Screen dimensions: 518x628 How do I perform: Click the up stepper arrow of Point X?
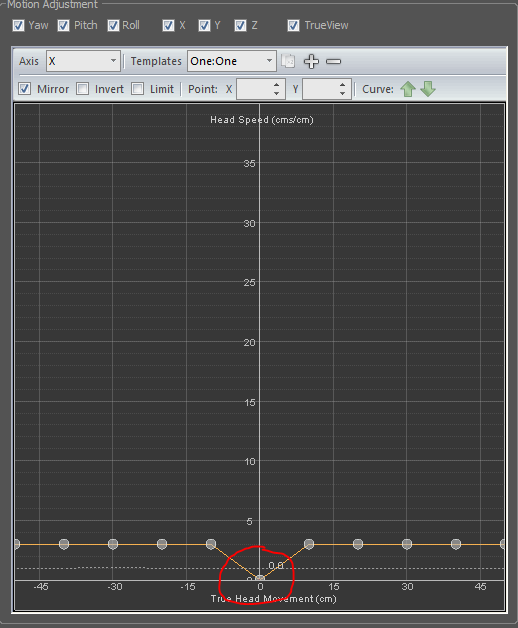coord(276,85)
